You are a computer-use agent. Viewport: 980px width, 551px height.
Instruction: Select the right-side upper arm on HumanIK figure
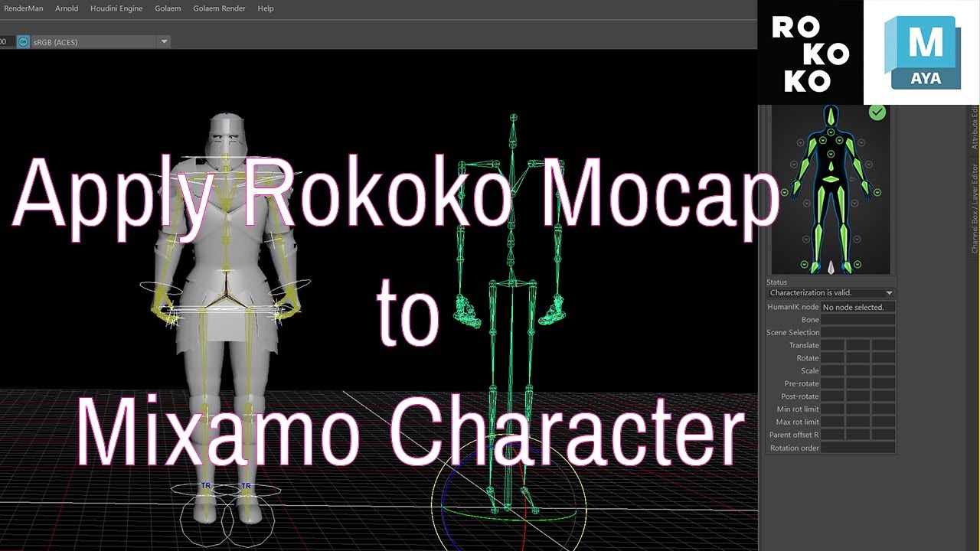point(851,146)
